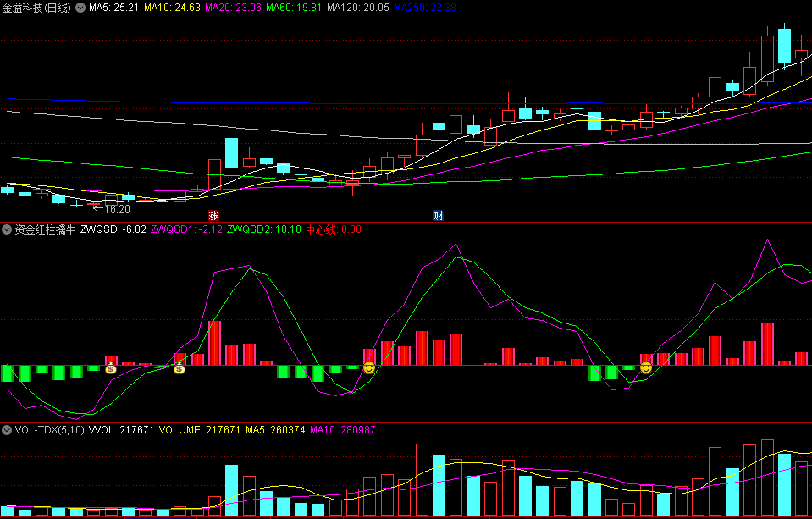The width and height of the screenshot is (812, 519).
Task: Click the VVOL: 217671 value
Action: (121, 430)
